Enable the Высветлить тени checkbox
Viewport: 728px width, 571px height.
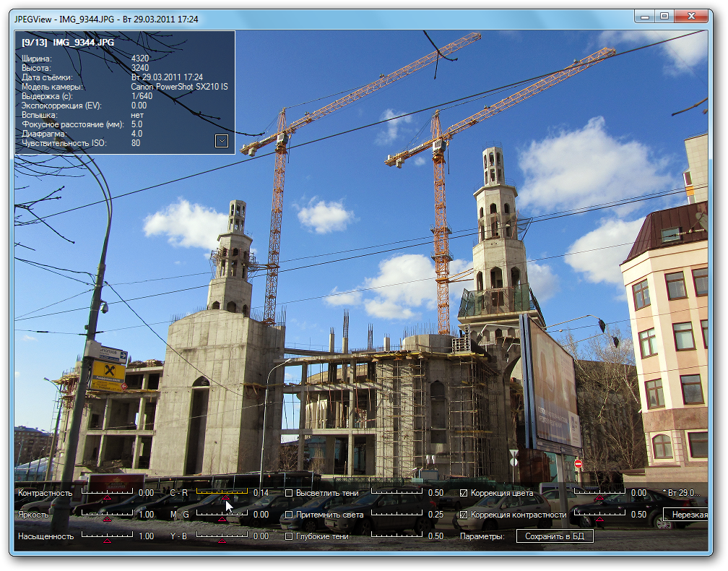tap(289, 493)
